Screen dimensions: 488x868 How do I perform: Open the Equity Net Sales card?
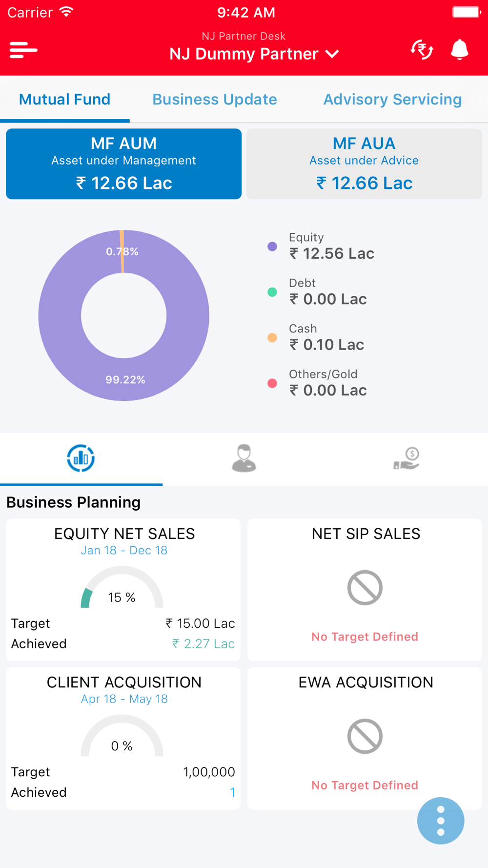tap(123, 590)
